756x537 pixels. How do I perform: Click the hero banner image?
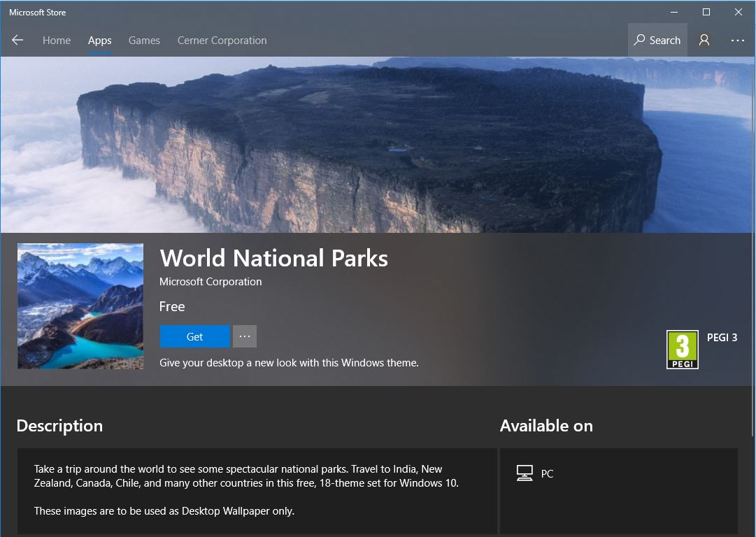coord(378,143)
